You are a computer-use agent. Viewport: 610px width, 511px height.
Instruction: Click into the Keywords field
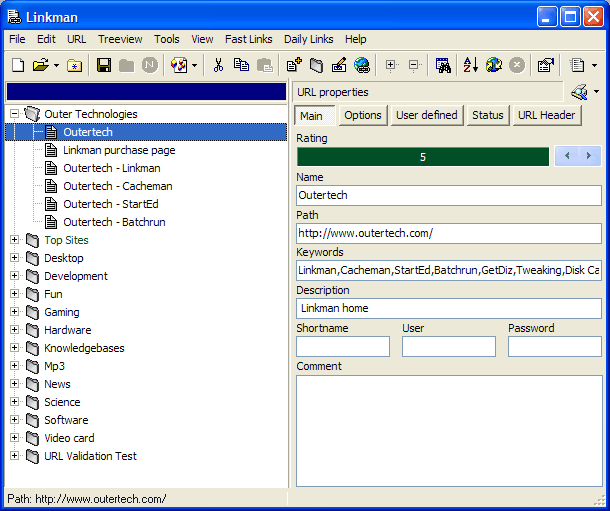449,270
